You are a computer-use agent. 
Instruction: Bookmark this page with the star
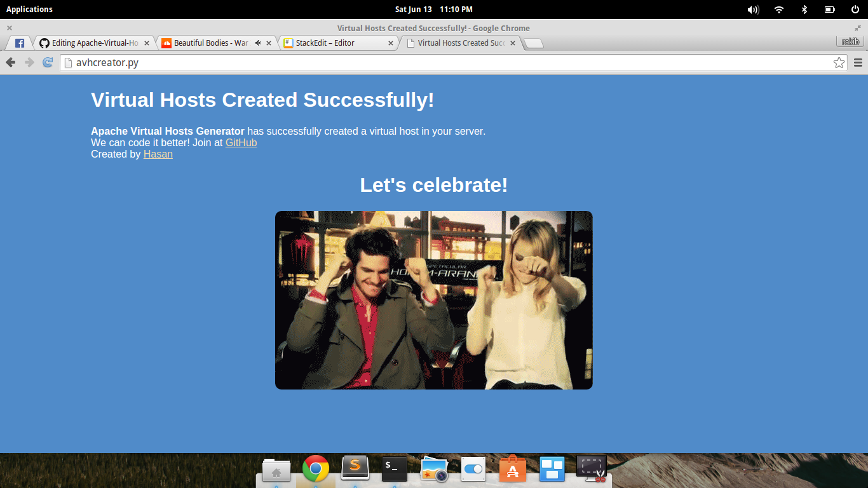pyautogui.click(x=839, y=62)
